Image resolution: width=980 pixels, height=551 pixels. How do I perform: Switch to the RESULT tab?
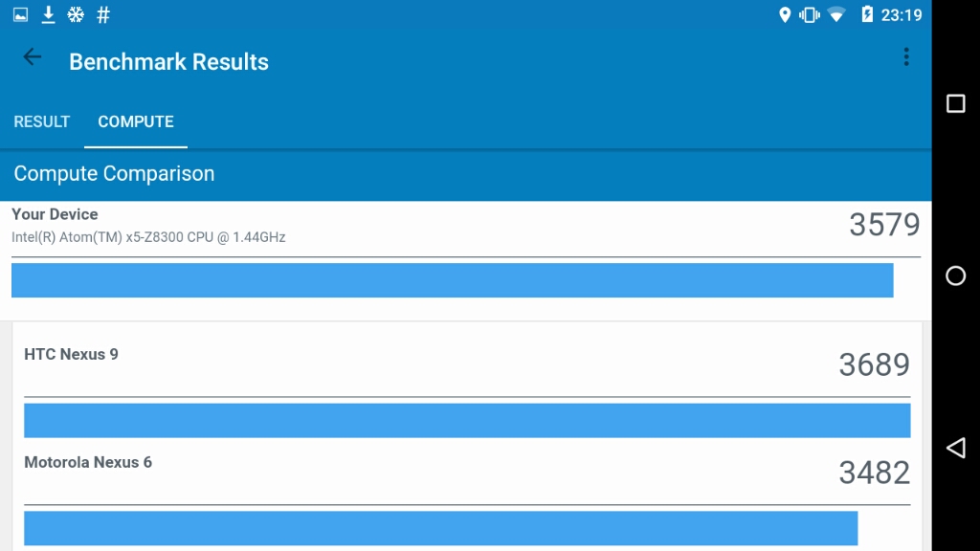[42, 121]
